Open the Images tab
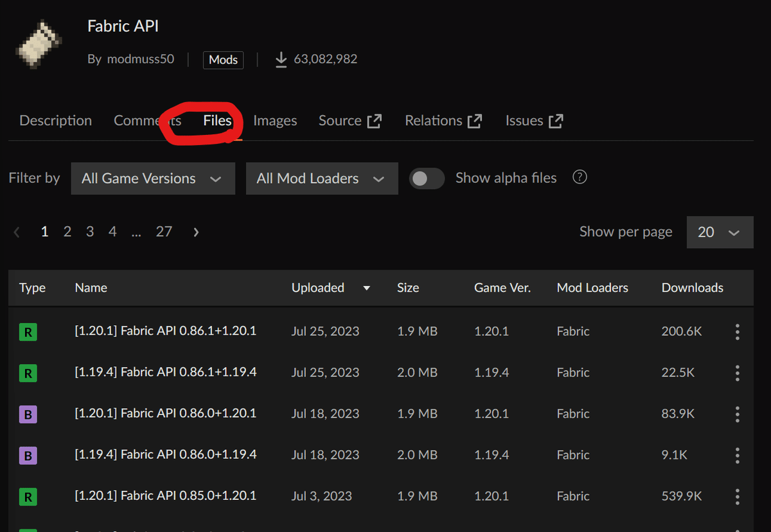 [x=275, y=121]
